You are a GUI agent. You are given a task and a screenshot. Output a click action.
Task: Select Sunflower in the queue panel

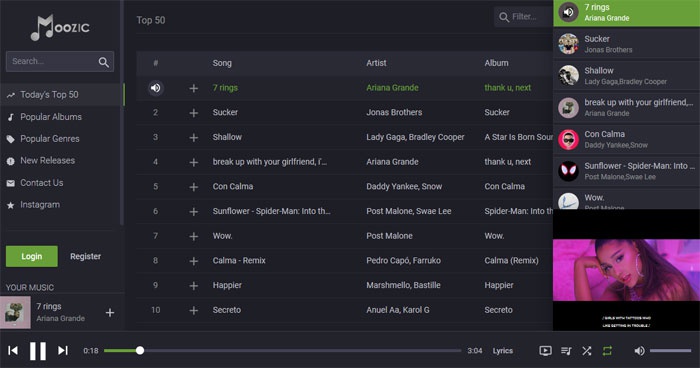click(626, 171)
